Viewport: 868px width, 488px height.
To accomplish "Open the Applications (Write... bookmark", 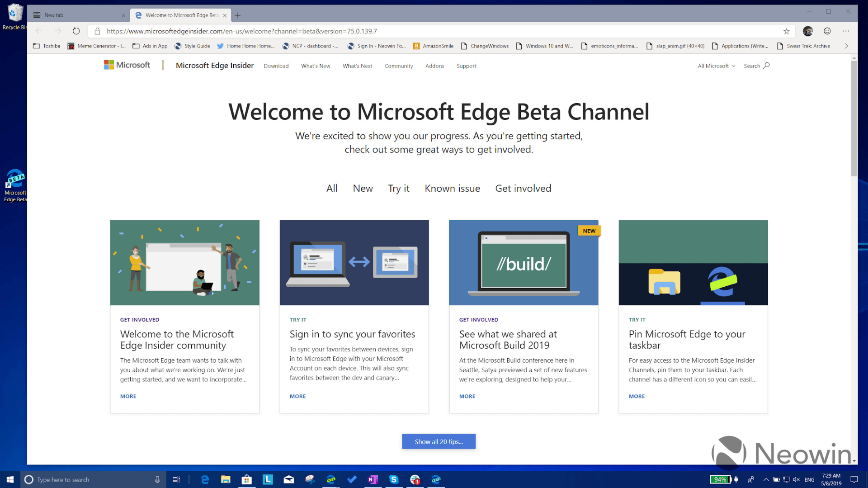I will (x=740, y=46).
